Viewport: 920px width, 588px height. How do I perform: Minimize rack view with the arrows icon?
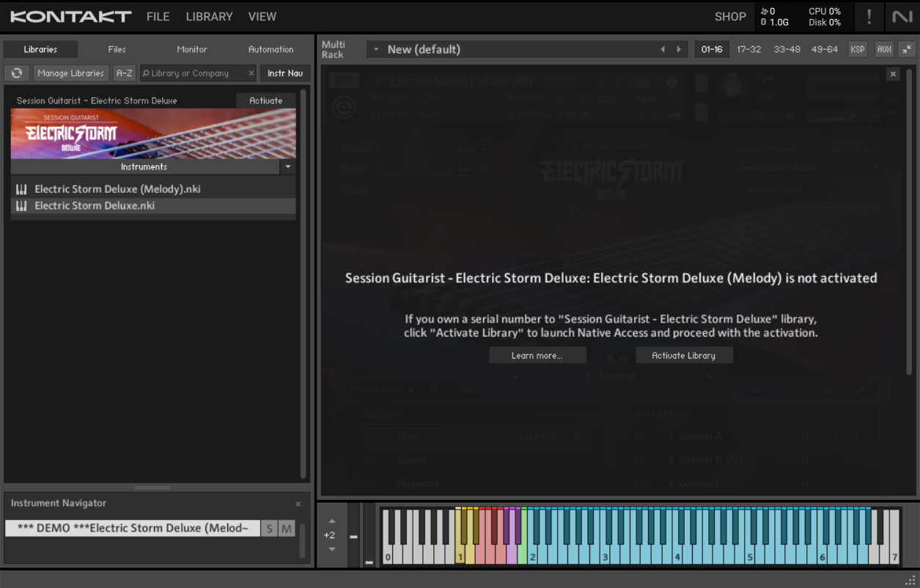pos(907,49)
